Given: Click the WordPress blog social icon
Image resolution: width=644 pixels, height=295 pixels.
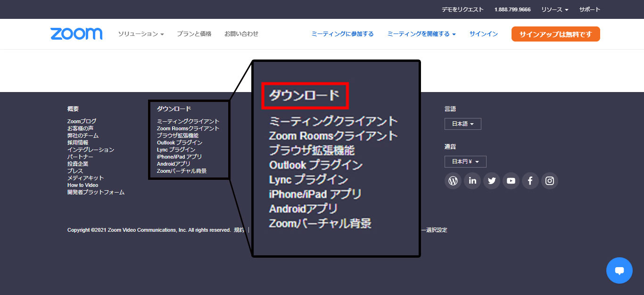Looking at the screenshot, I should (453, 181).
